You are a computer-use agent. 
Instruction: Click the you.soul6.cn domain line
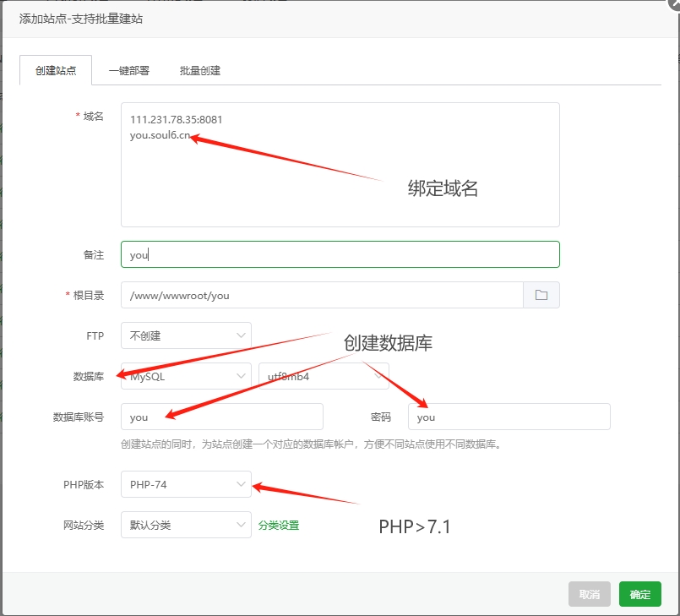160,135
